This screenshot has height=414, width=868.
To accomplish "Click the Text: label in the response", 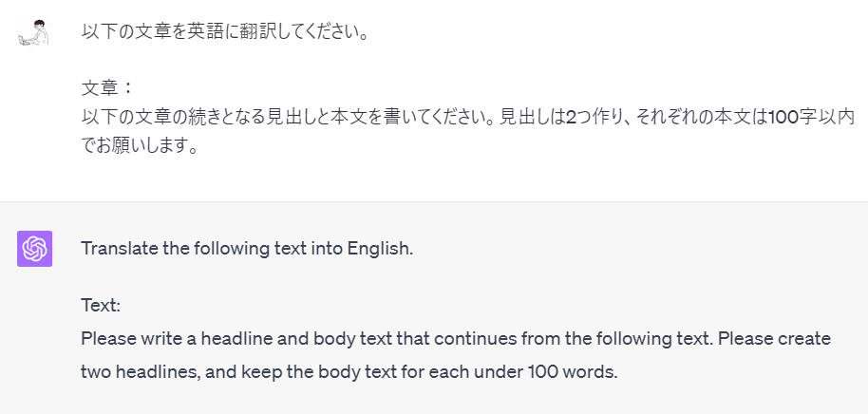I will click(101, 305).
